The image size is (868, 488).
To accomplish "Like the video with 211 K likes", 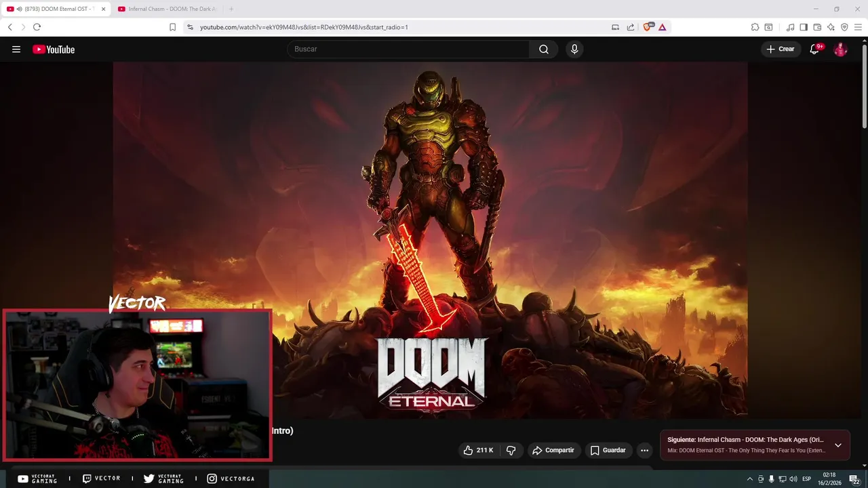I will (478, 450).
